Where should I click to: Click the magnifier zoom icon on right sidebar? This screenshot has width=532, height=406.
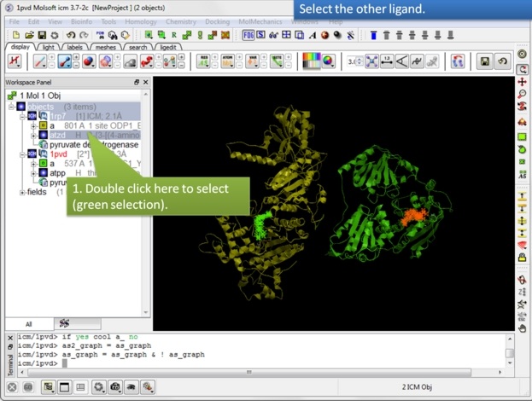(x=523, y=95)
